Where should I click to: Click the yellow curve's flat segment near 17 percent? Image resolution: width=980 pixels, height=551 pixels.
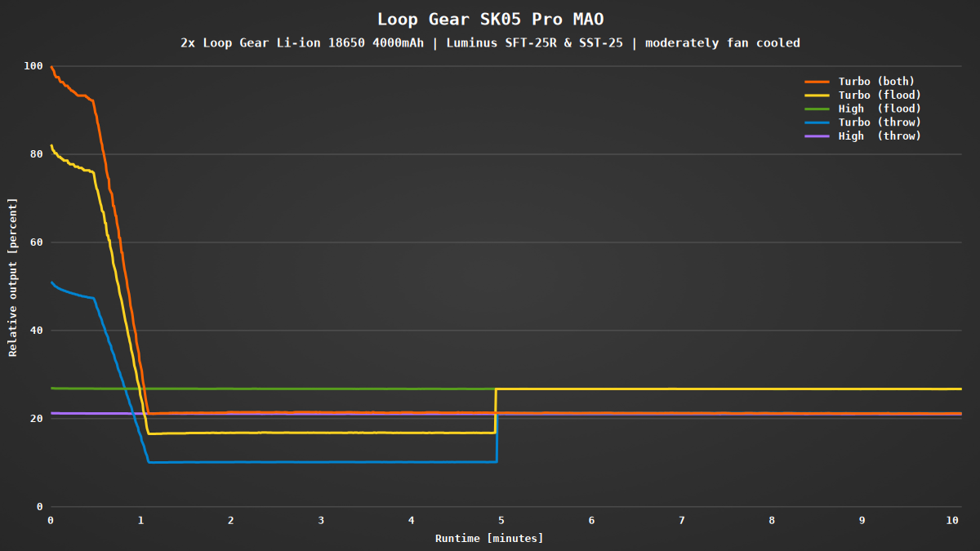click(x=321, y=433)
